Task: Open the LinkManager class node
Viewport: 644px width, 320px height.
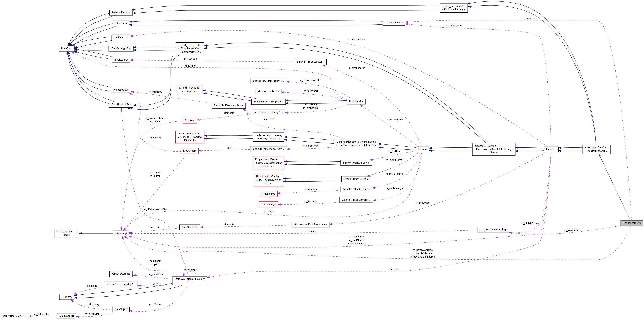Action: coord(66,316)
